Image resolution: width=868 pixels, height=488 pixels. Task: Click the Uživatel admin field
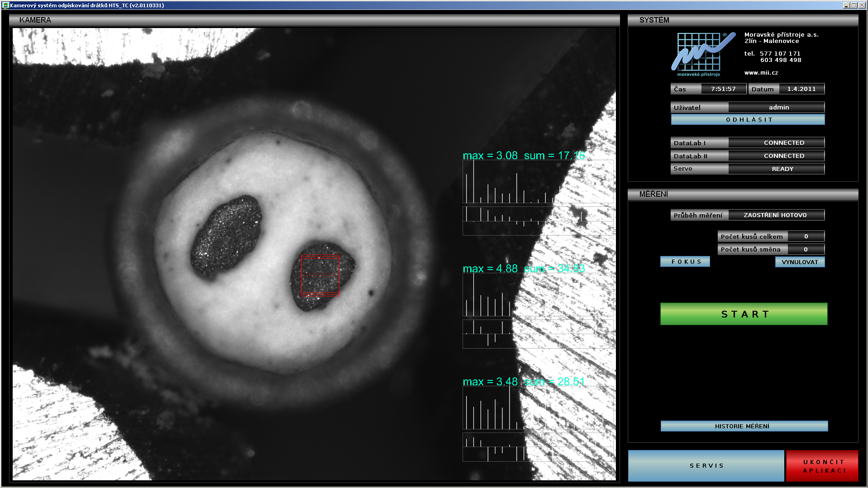pos(776,108)
